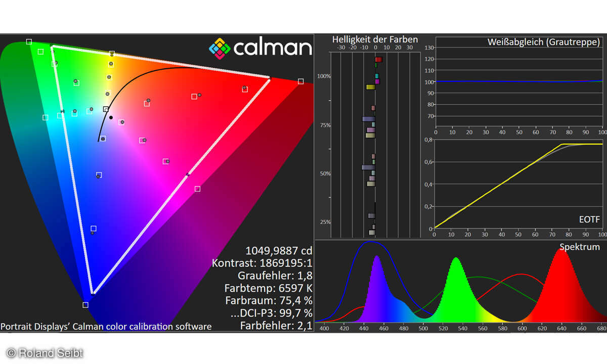Screen dimensions: 607x364
Task: Click the 'Farbraum: 75,4 %' reading
Action: point(270,301)
